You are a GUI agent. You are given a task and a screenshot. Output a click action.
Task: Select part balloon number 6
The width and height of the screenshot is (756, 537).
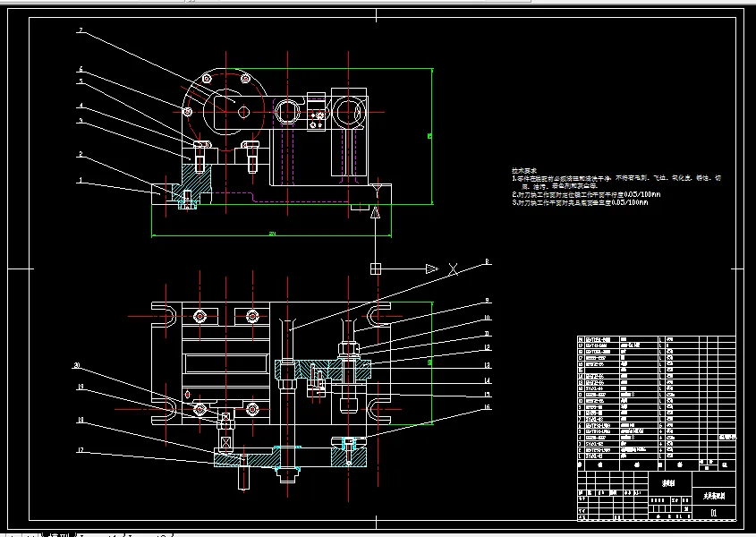point(81,70)
